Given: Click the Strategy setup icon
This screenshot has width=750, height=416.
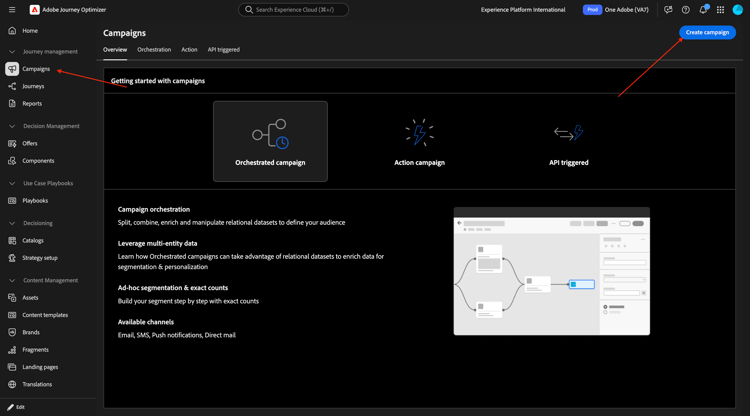Looking at the screenshot, I should pos(12,258).
